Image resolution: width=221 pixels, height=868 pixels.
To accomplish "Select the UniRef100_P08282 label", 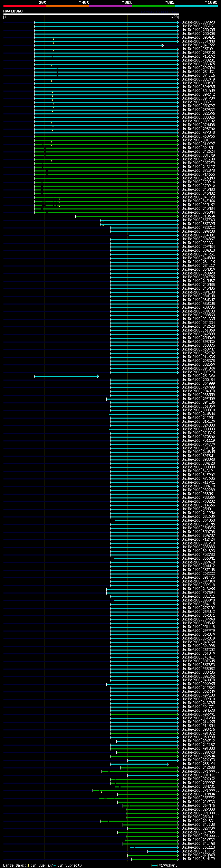I will (x=198, y=502).
